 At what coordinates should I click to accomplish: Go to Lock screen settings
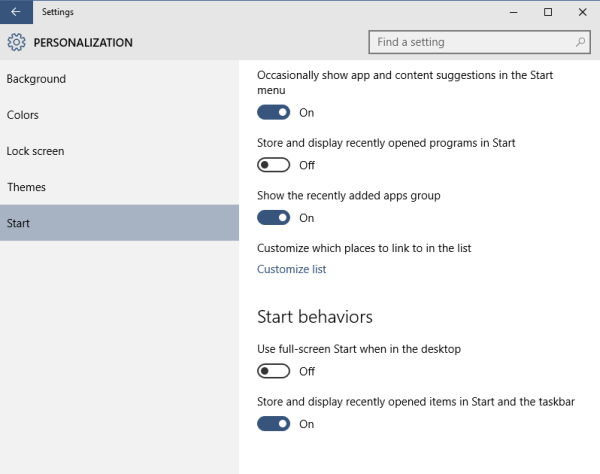click(35, 151)
